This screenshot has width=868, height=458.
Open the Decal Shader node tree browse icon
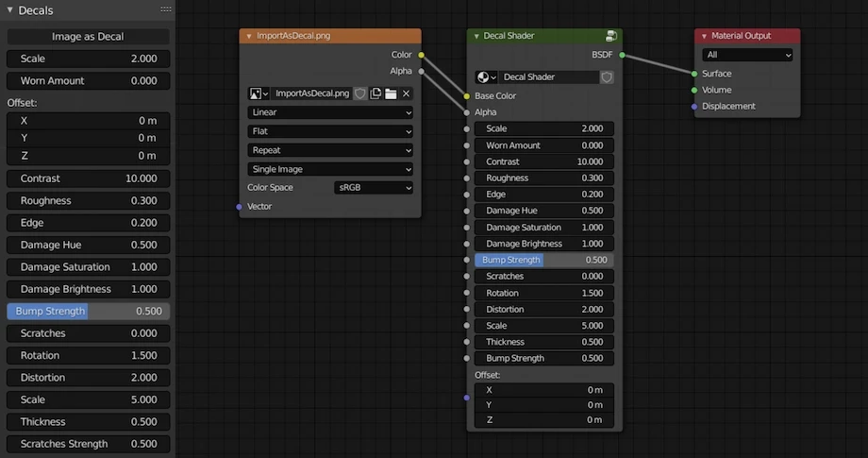(x=487, y=77)
